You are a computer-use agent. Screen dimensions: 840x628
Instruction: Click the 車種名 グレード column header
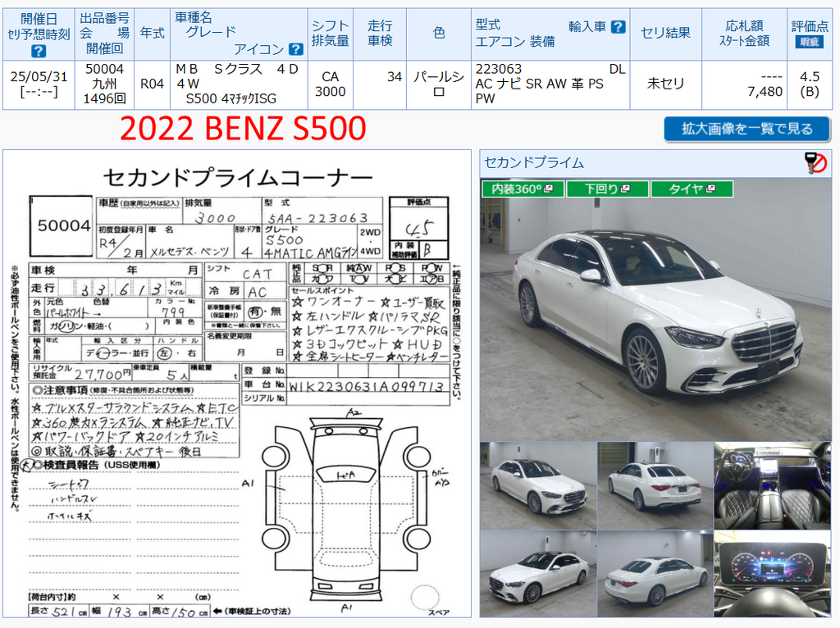click(239, 34)
